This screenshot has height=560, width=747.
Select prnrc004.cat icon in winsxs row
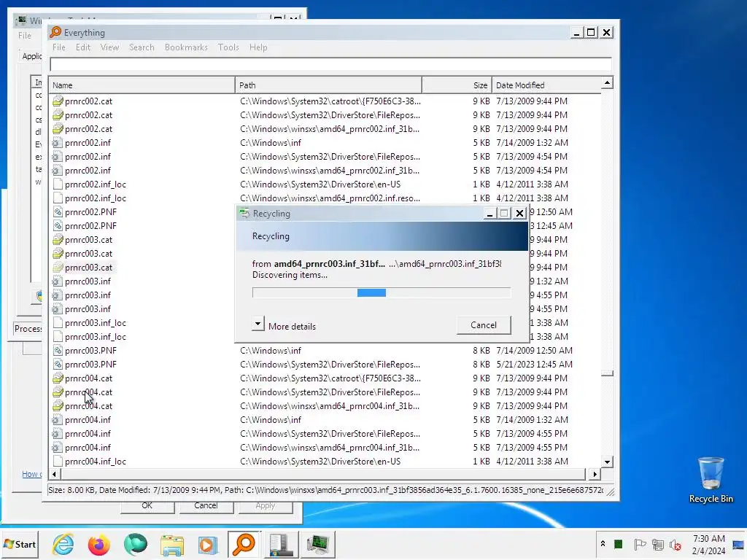[58, 405]
